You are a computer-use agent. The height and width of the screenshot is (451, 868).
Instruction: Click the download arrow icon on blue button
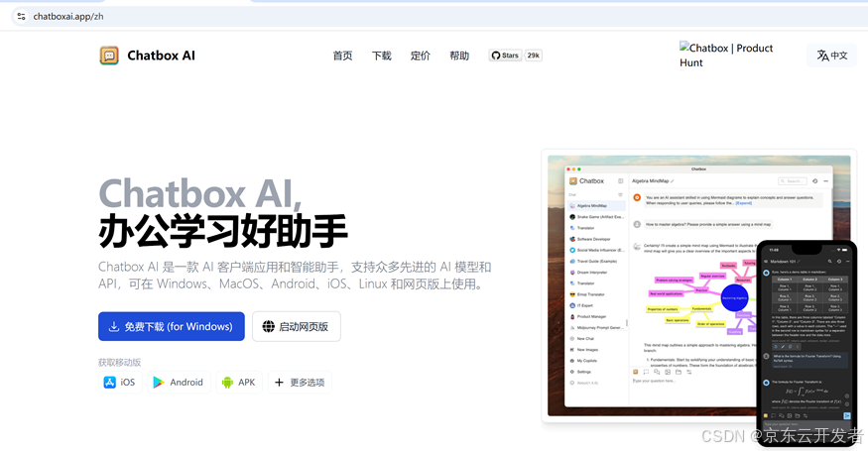113,326
